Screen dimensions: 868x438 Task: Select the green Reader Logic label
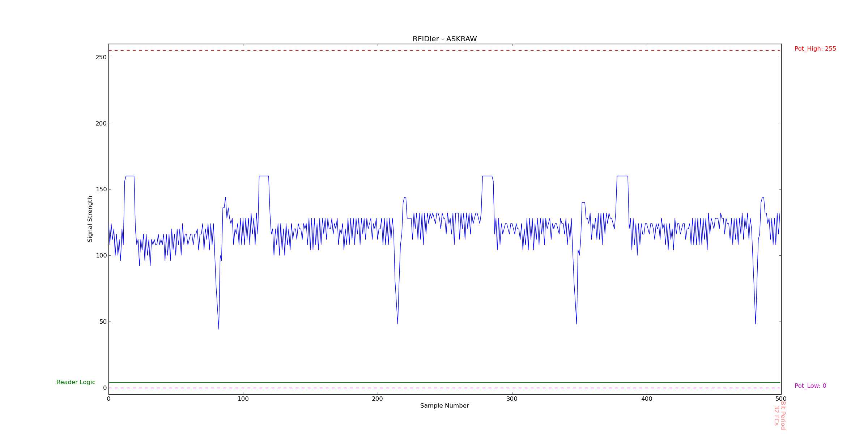coord(76,382)
